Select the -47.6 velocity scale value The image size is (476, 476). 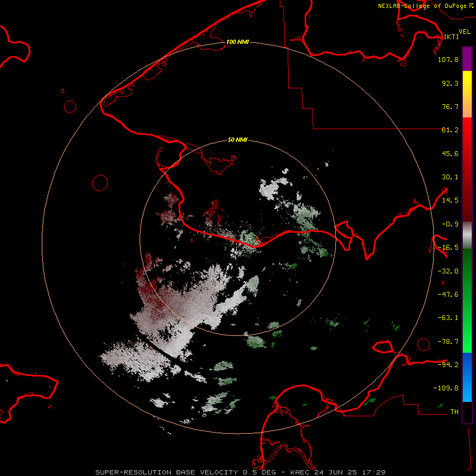tap(448, 295)
